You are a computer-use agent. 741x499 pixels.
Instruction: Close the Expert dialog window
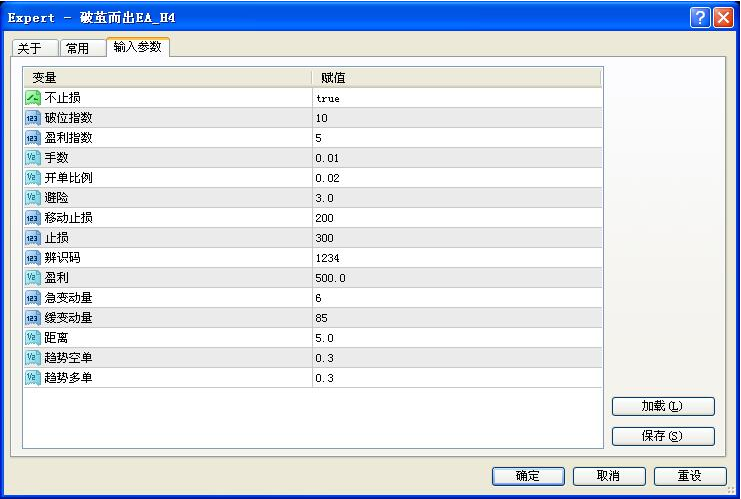(724, 18)
